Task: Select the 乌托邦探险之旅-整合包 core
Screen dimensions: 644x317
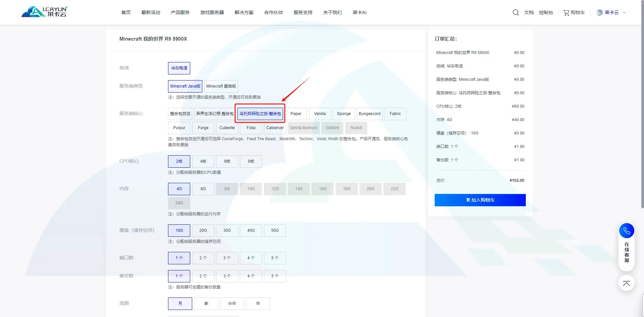Action: (260, 114)
